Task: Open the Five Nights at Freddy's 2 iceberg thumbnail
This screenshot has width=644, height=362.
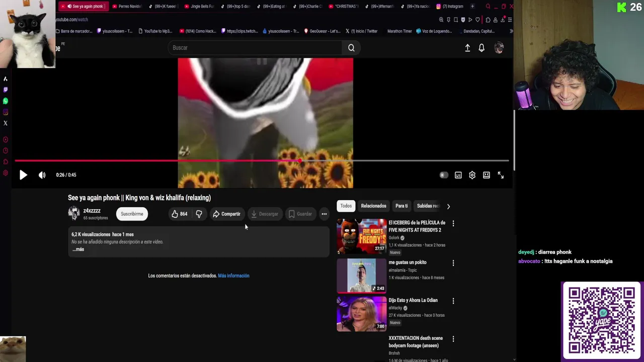Action: [361, 236]
